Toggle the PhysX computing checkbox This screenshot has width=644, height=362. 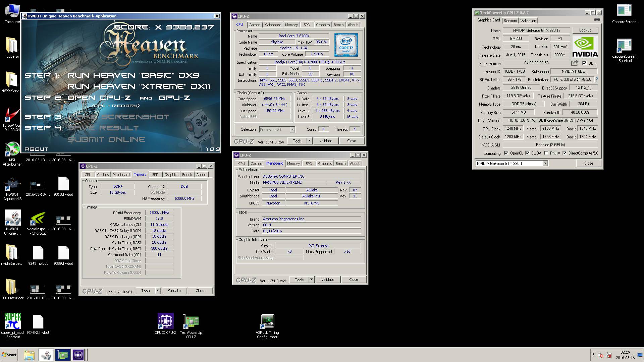(x=546, y=153)
